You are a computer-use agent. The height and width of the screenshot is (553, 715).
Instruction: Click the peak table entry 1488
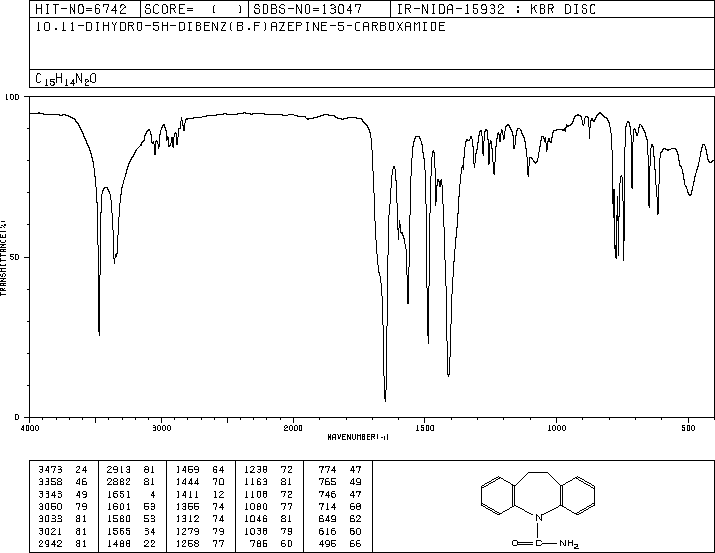119,544
